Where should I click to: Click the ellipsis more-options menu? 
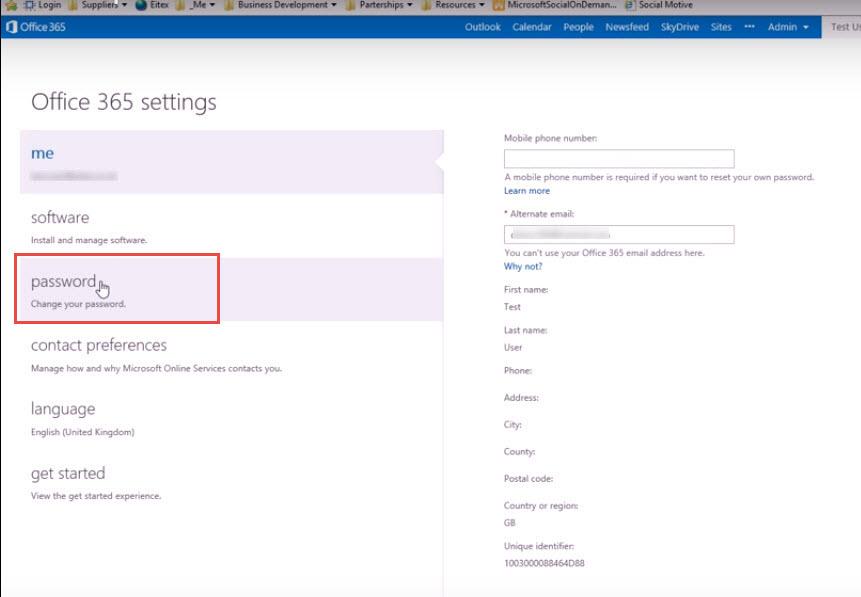click(x=750, y=26)
